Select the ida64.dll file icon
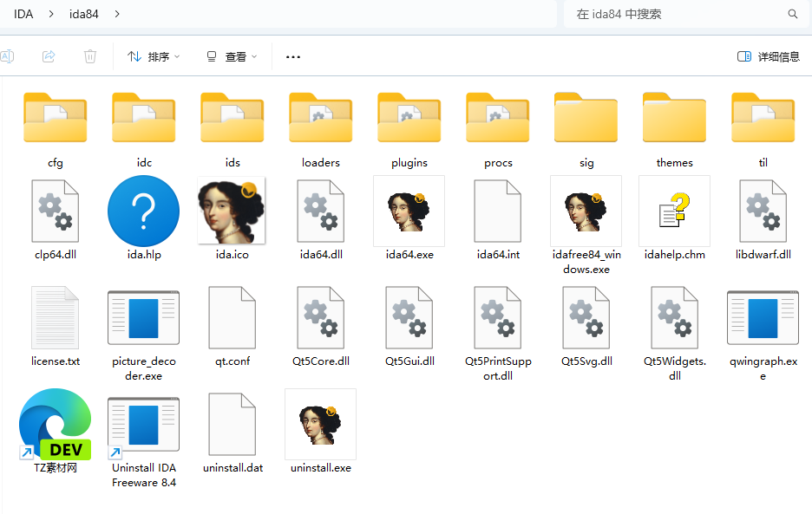This screenshot has width=812, height=514. point(321,211)
